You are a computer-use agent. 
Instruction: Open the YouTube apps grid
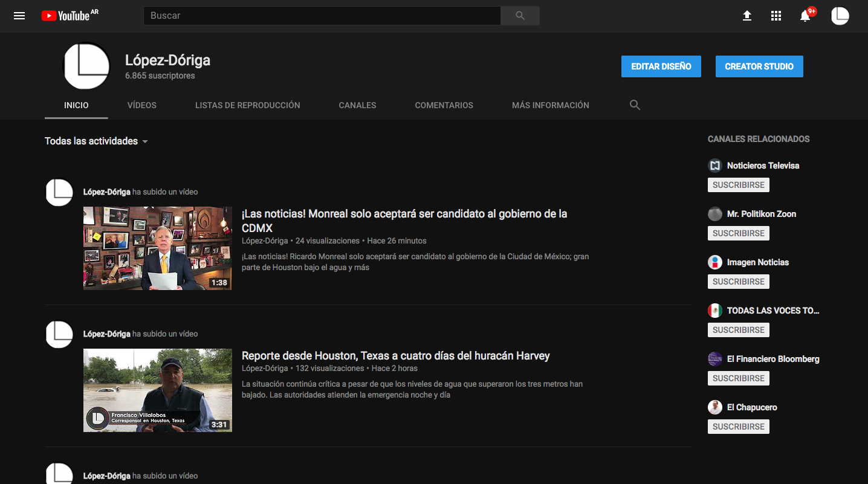(x=776, y=16)
